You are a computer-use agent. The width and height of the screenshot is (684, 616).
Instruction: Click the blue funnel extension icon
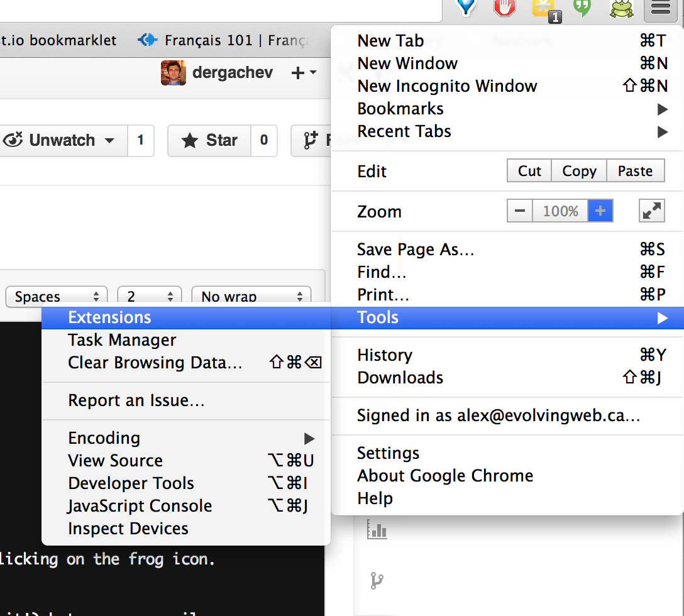465,8
